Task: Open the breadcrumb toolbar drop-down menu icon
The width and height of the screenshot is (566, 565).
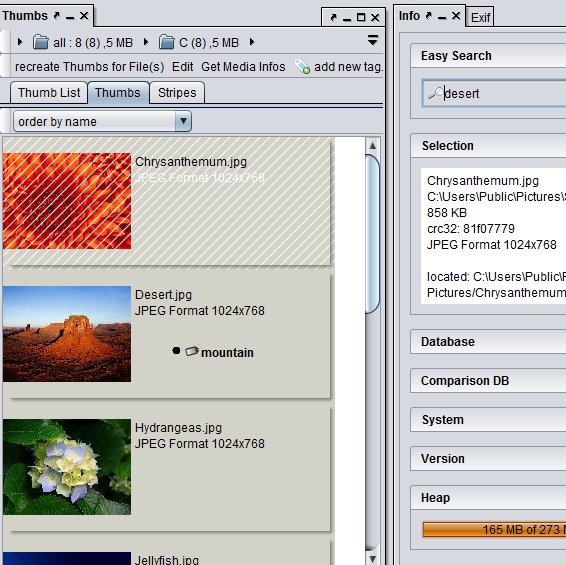Action: point(373,40)
